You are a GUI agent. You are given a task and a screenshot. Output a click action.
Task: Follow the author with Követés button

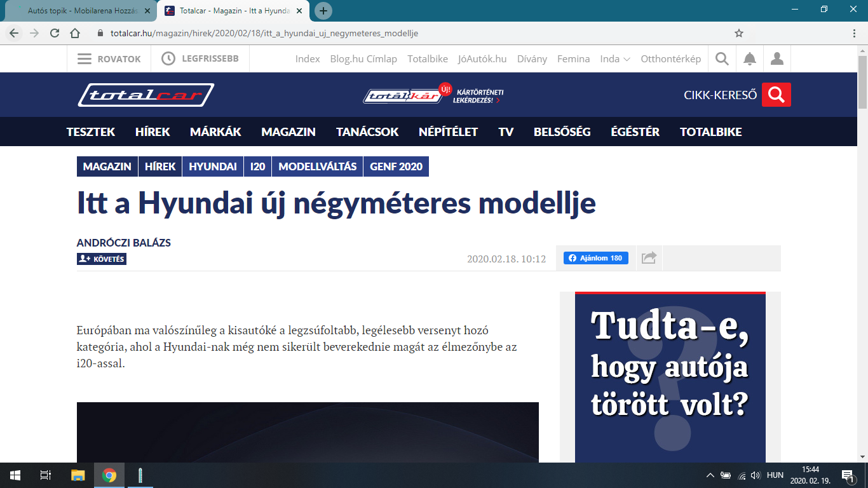[102, 259]
